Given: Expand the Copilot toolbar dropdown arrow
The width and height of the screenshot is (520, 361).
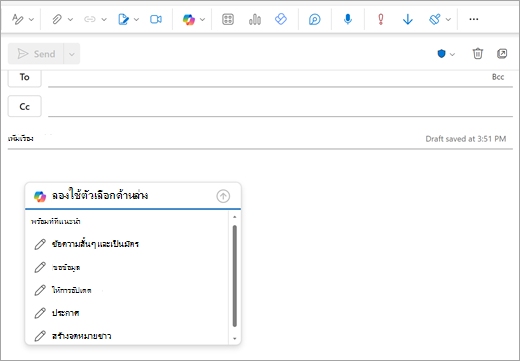Looking at the screenshot, I should click(202, 19).
